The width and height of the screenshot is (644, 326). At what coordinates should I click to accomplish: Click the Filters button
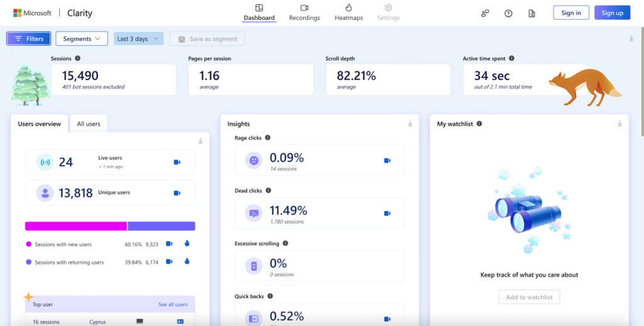28,39
